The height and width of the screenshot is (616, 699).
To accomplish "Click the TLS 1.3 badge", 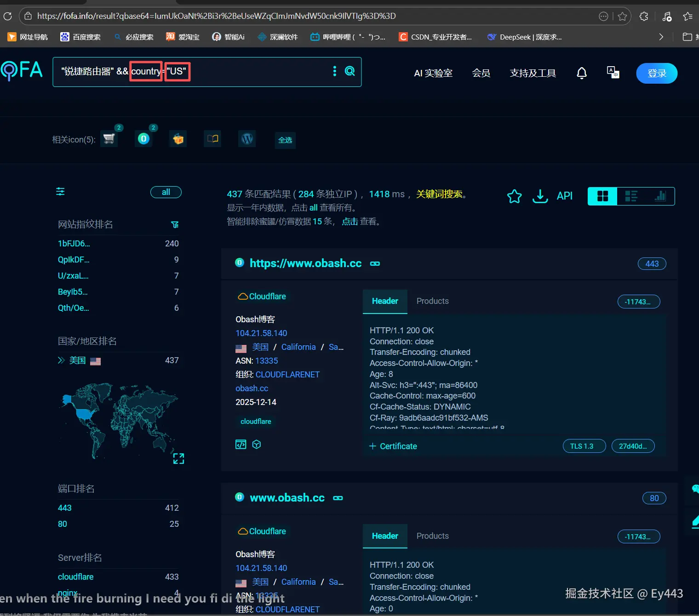I will (x=584, y=446).
